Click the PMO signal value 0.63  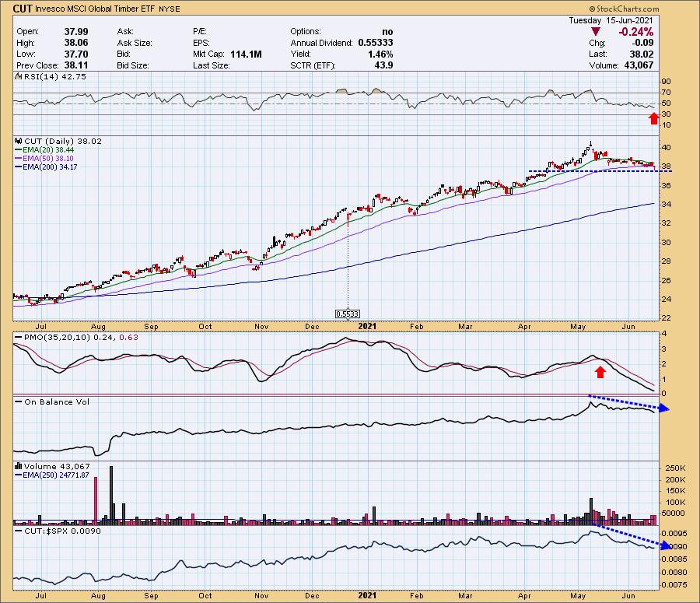[129, 337]
